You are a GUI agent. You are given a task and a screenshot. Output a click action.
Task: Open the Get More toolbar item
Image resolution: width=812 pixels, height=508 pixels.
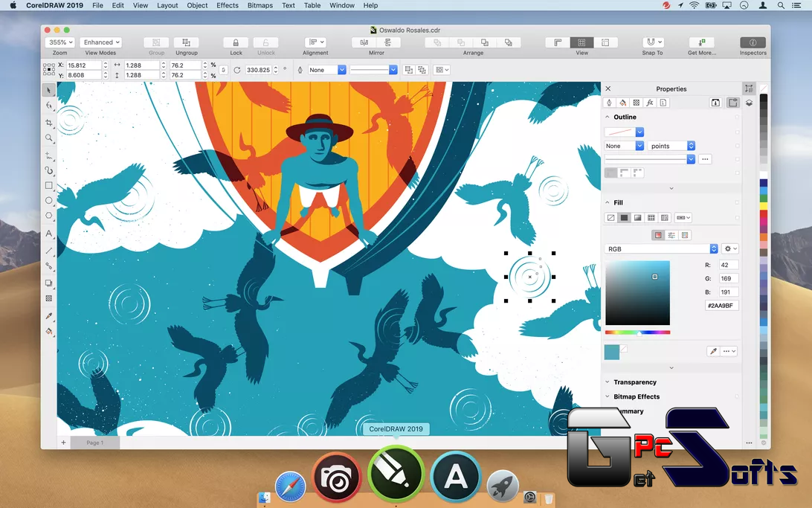point(702,42)
